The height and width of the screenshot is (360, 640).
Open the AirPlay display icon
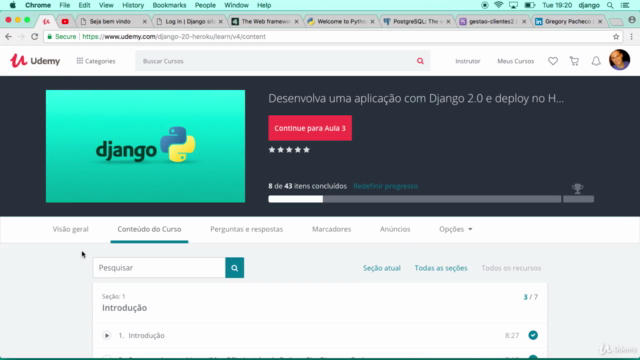pyautogui.click(x=513, y=5)
